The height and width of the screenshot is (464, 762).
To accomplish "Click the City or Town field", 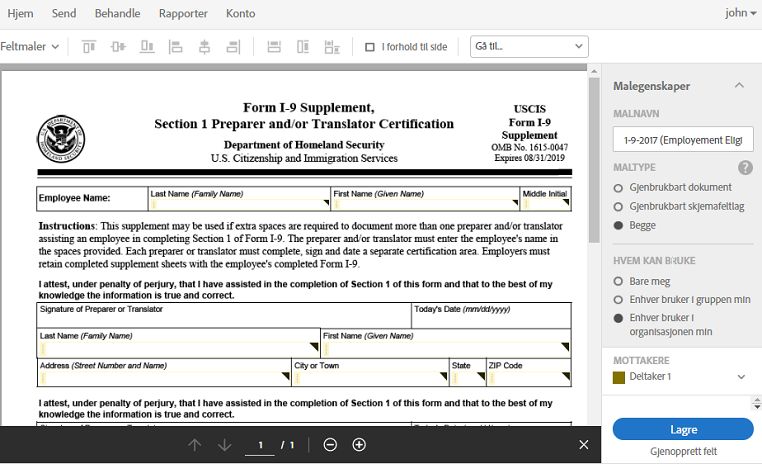I will click(370, 378).
